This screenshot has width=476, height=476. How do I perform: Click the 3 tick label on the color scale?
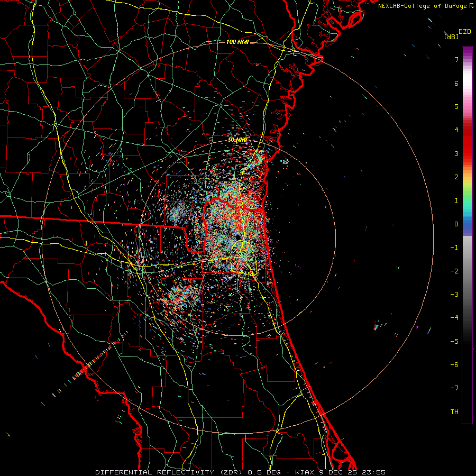click(x=456, y=153)
